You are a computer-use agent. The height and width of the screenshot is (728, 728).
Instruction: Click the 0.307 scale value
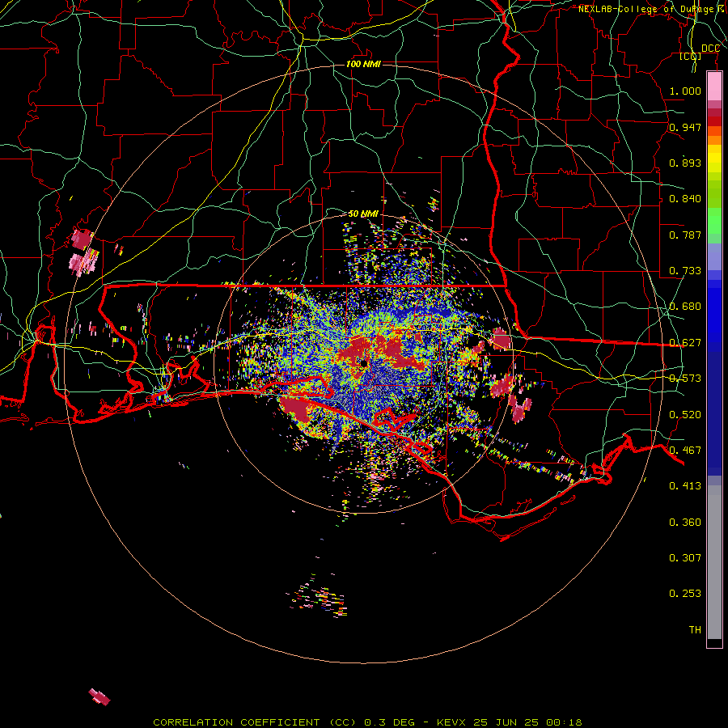click(x=685, y=558)
